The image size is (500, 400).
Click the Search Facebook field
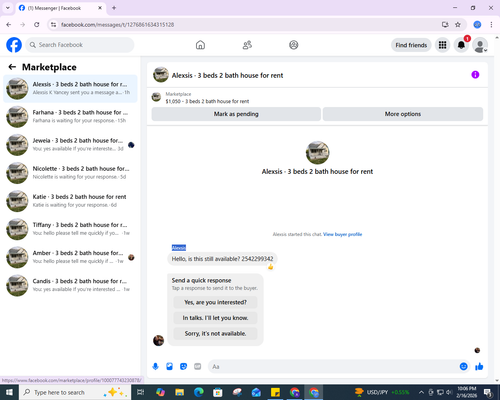coord(80,45)
